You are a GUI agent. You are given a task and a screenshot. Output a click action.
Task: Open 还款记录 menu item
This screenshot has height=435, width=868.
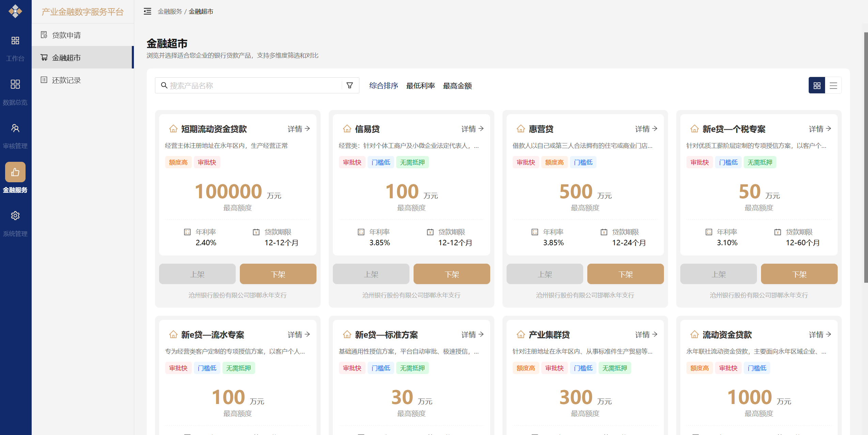83,80
